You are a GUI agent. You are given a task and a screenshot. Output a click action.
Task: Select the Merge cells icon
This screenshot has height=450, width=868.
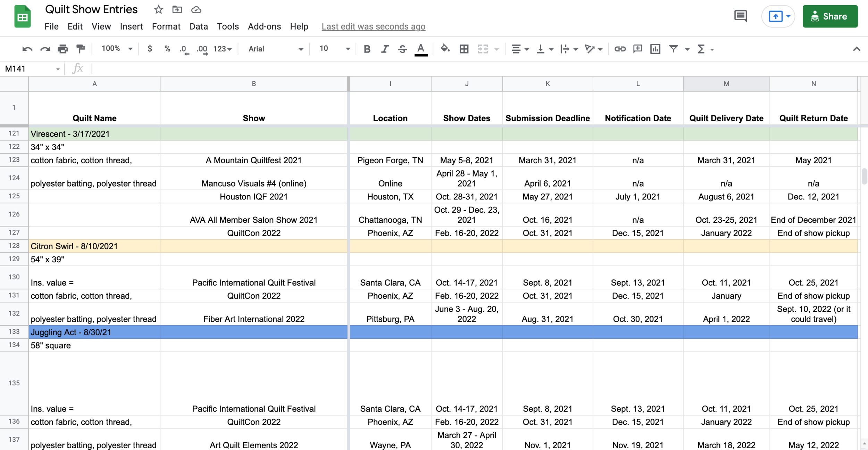[483, 49]
